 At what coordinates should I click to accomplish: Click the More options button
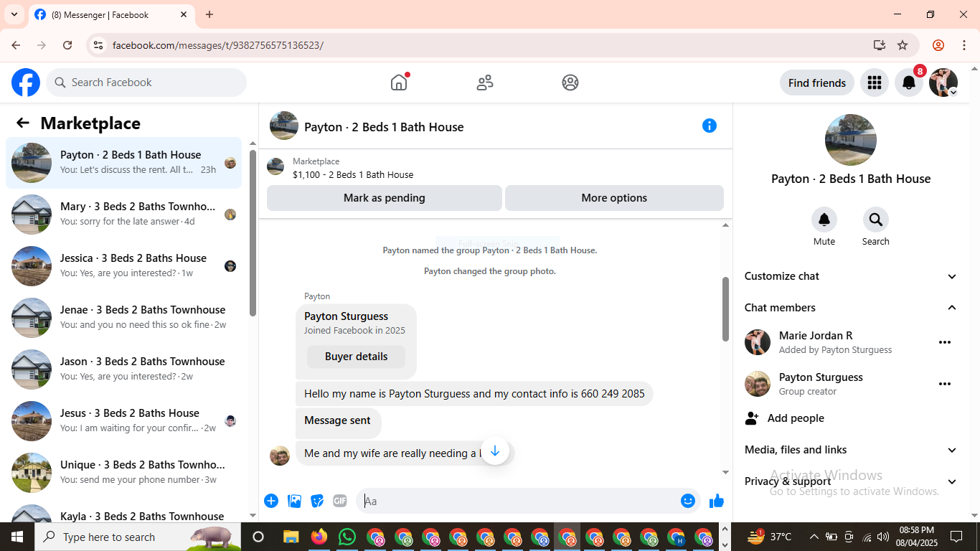click(614, 198)
